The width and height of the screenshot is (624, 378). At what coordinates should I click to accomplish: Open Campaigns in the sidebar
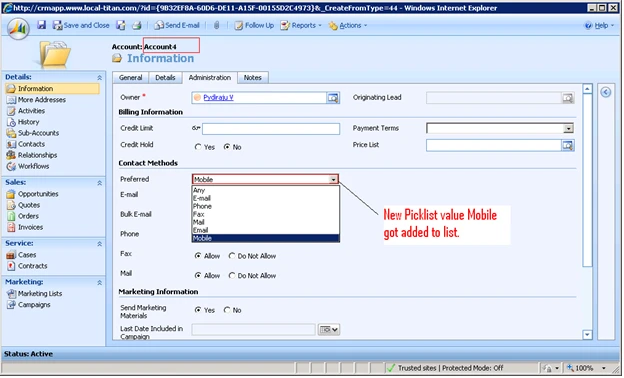[x=29, y=305]
